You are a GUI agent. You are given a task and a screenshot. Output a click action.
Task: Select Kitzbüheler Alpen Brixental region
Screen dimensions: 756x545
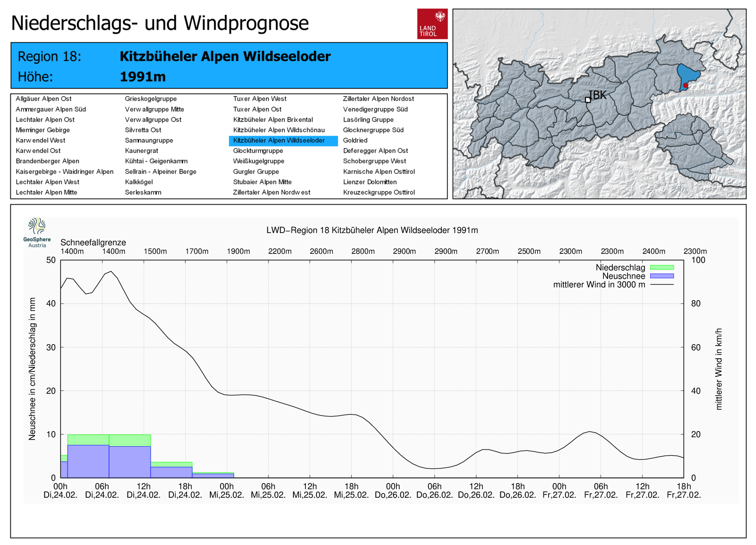pyautogui.click(x=273, y=120)
